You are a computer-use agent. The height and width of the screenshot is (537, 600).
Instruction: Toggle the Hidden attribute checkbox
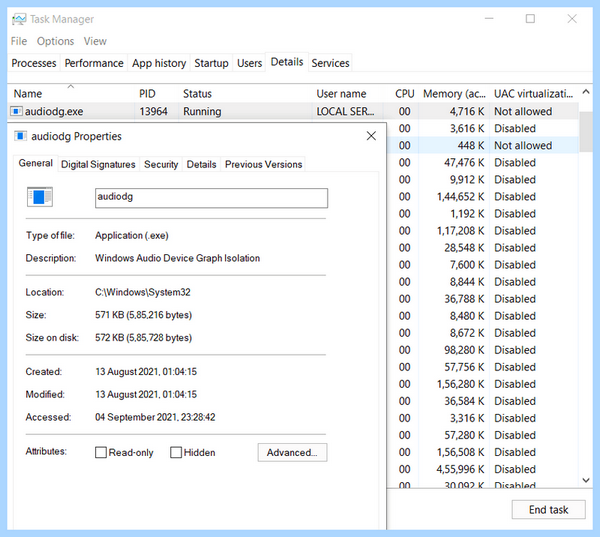click(x=176, y=452)
